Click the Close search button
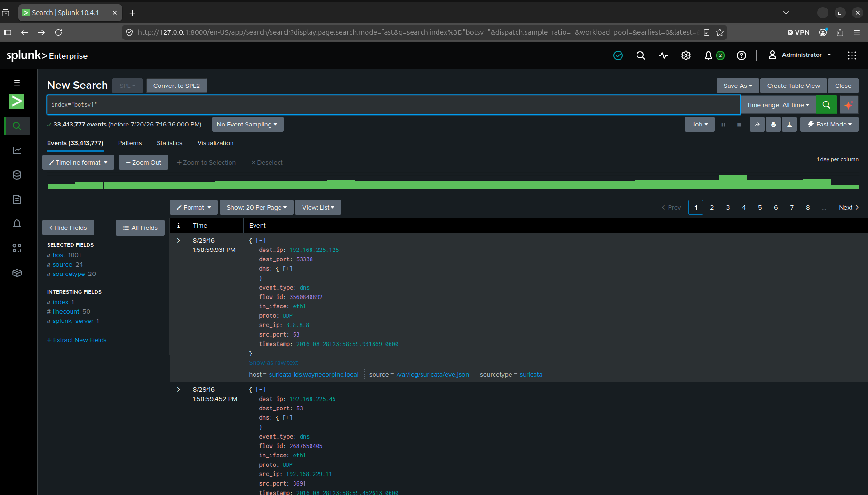 click(843, 86)
